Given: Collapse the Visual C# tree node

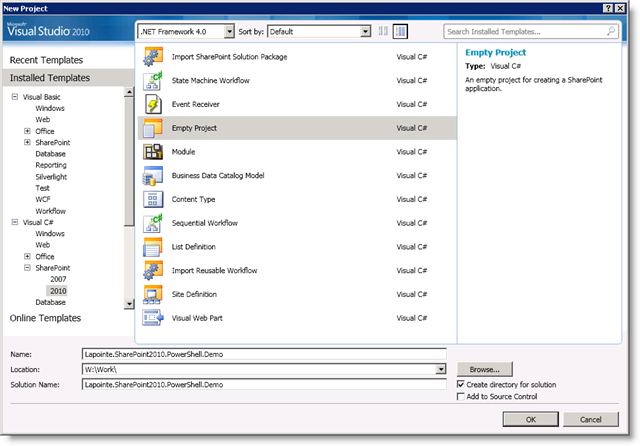Looking at the screenshot, I should 15,222.
